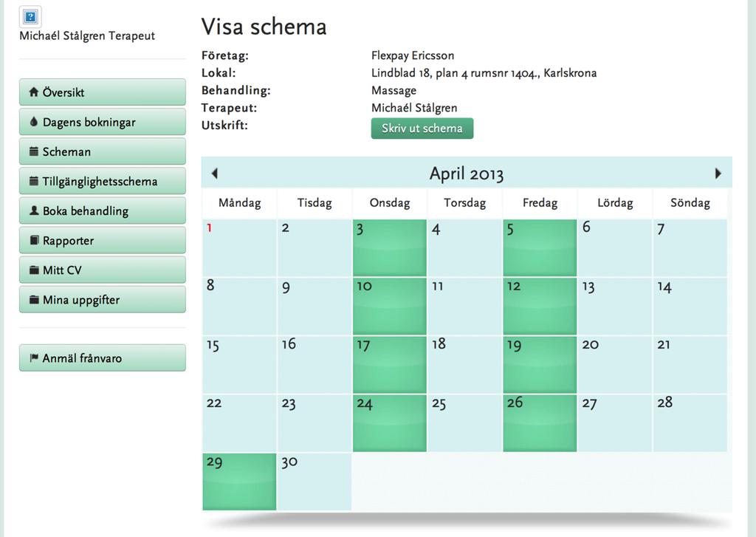Go to previous month with left arrow
The image size is (756, 537).
click(215, 173)
